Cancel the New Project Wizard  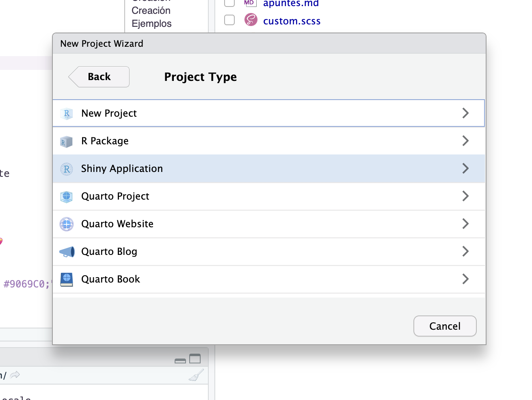tap(445, 326)
